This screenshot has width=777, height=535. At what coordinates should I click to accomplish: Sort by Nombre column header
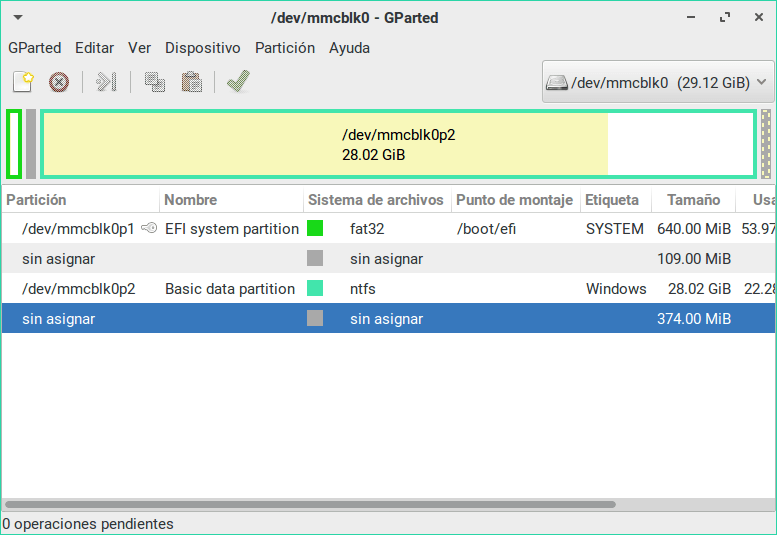[x=231, y=200]
